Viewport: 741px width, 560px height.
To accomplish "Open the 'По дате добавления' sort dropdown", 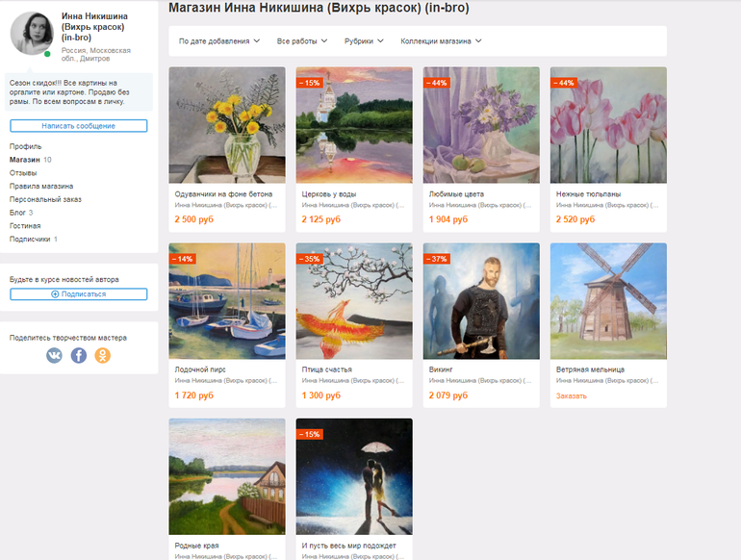I will (x=219, y=41).
